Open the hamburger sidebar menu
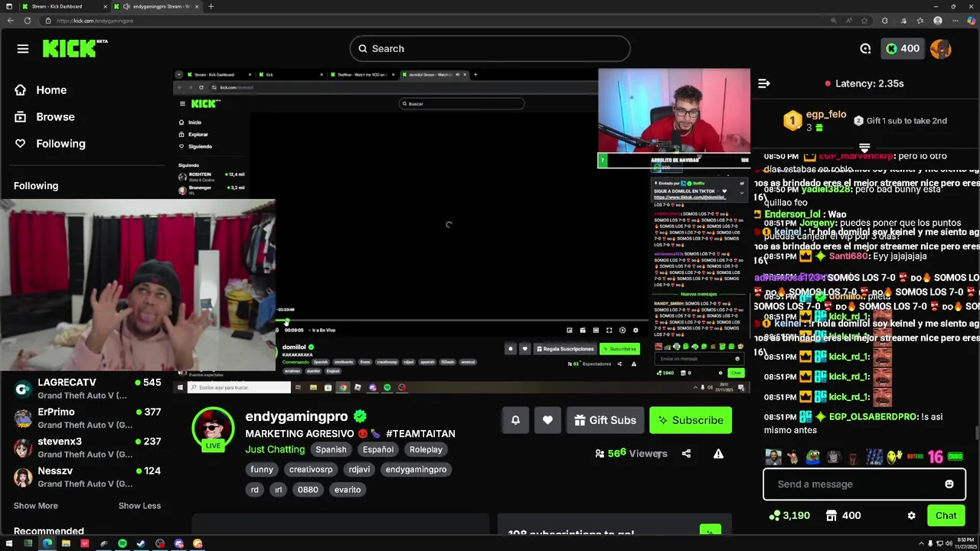The height and width of the screenshot is (551, 980). coord(23,49)
